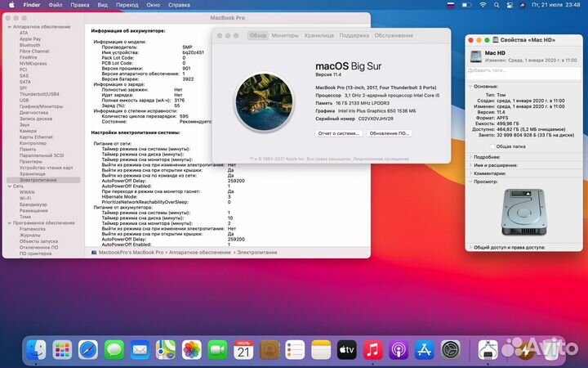Collapse Программное обеспечение tree group

click(9, 223)
